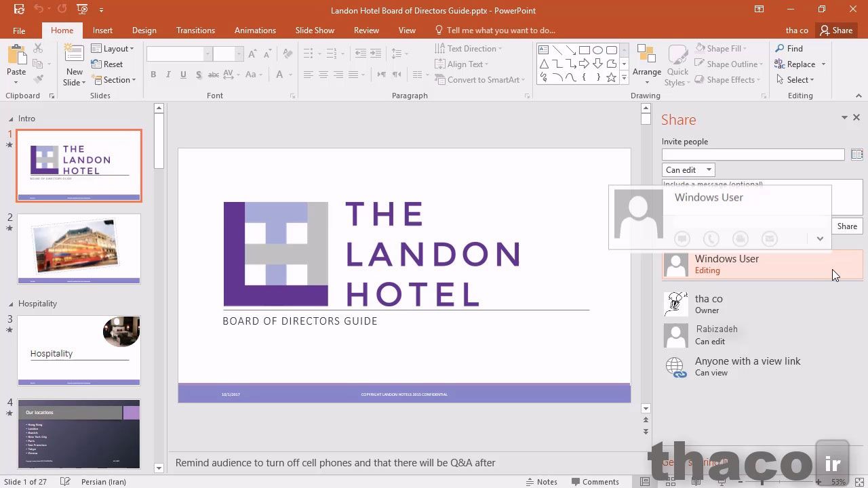Click the Decrease List Level indent icon
868x488 pixels.
coord(361,53)
